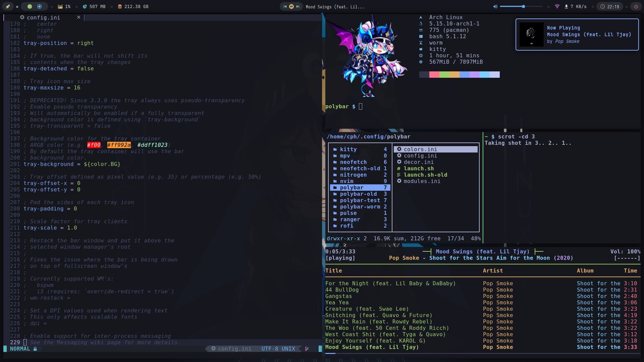Click UTF-8 UNIX encoding in statusline

click(278, 349)
